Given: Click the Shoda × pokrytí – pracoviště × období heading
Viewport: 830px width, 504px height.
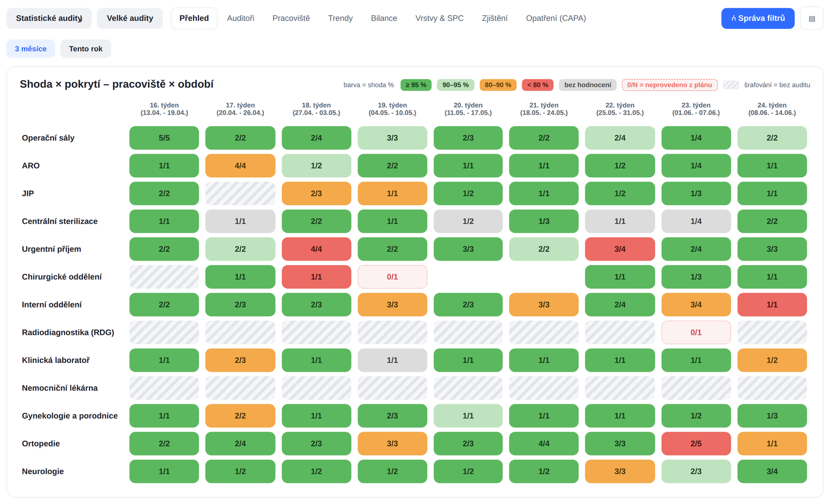Looking at the screenshot, I should pos(117,84).
